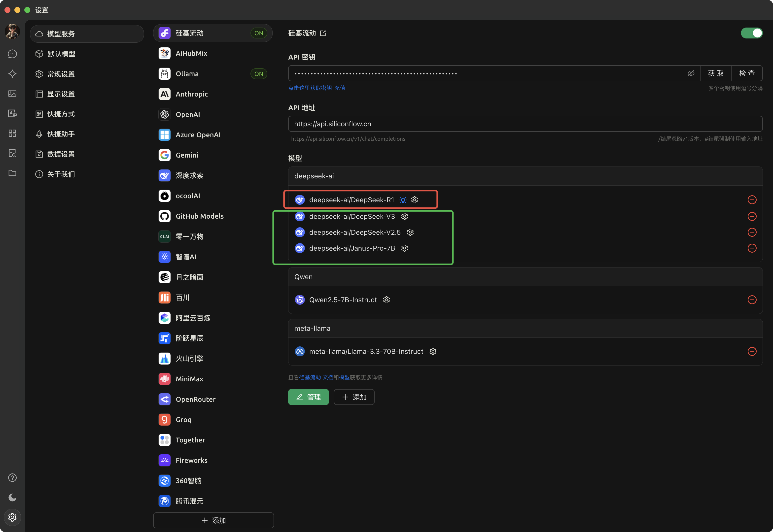Open the translate icon in sidebar
773x532 pixels.
pos(12,113)
